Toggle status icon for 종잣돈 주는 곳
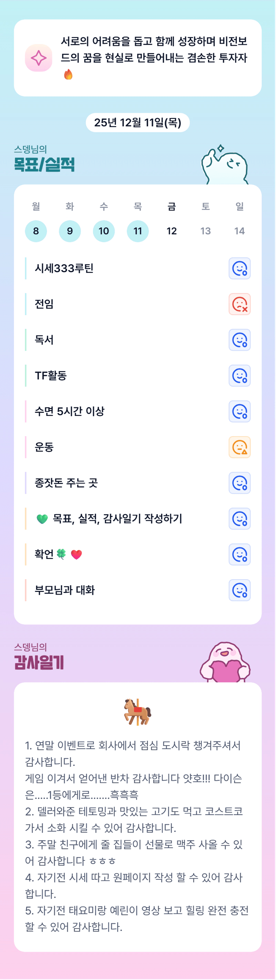276x980 pixels. click(239, 483)
